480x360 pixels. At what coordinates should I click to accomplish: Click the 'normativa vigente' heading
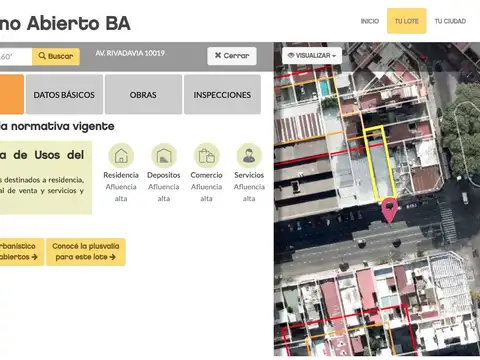(x=63, y=126)
